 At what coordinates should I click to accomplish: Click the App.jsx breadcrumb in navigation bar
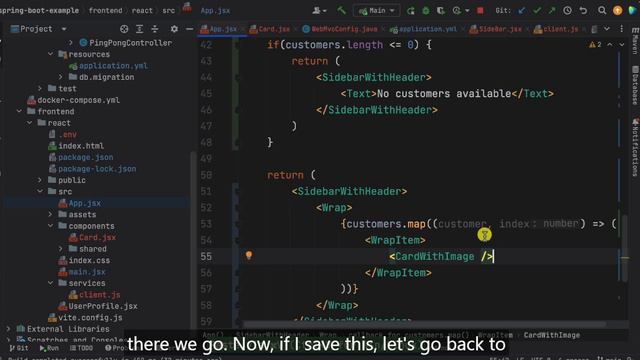[215, 11]
